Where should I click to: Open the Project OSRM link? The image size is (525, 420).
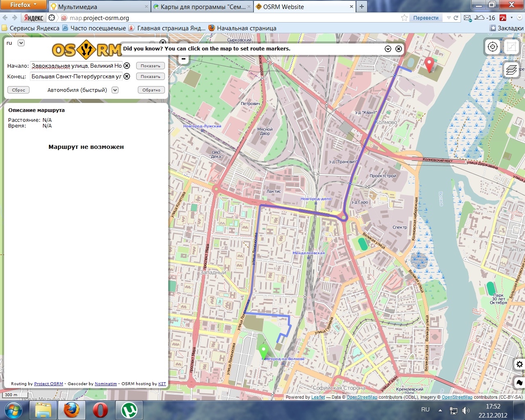coord(48,384)
